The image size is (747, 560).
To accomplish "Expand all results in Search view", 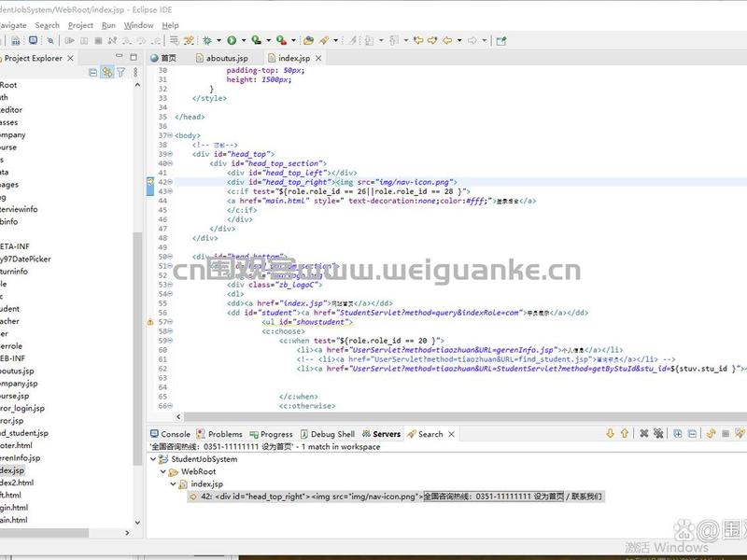I will 678,433.
